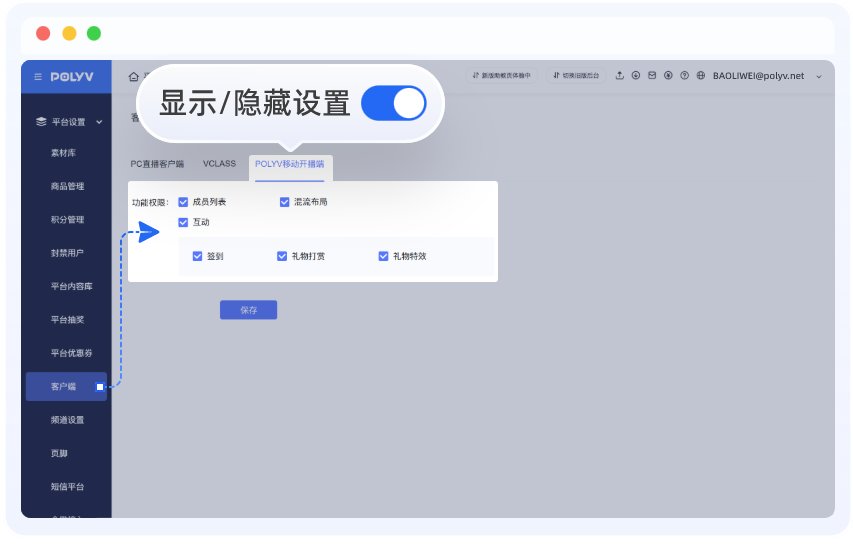Toggle the 显示/隐藏设置 switch

pos(393,103)
